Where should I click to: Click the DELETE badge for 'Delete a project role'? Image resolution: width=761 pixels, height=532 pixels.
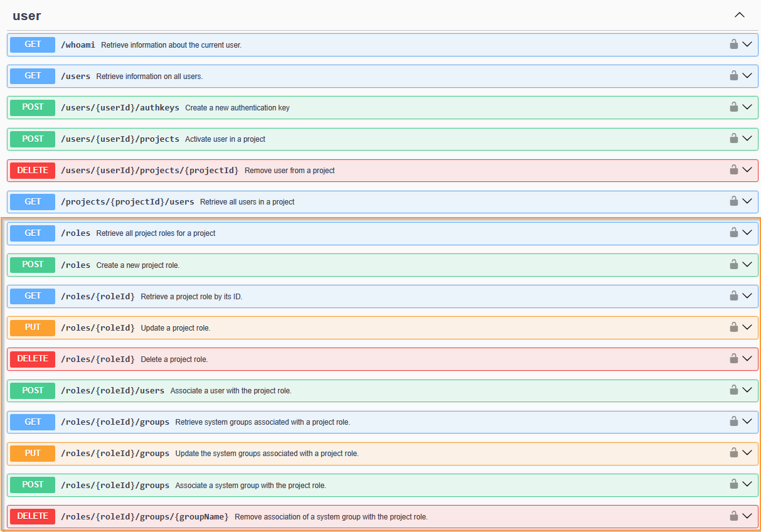pos(33,359)
